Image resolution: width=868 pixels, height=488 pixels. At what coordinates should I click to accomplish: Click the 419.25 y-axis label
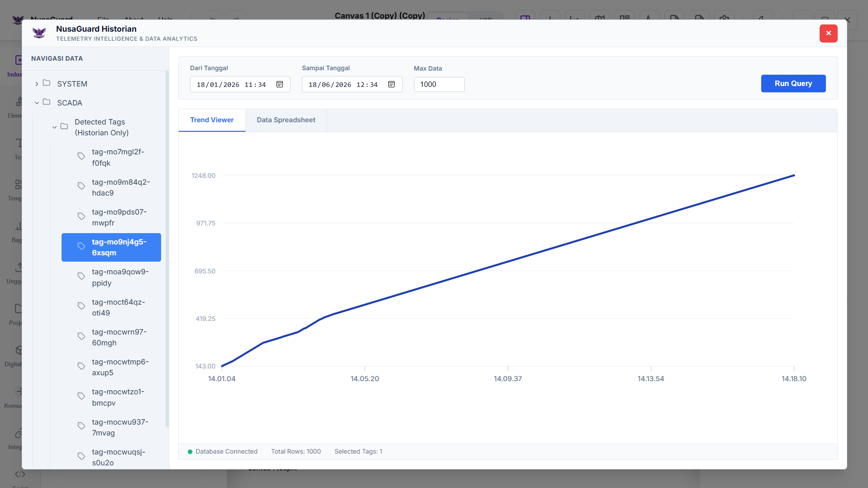[205, 319]
